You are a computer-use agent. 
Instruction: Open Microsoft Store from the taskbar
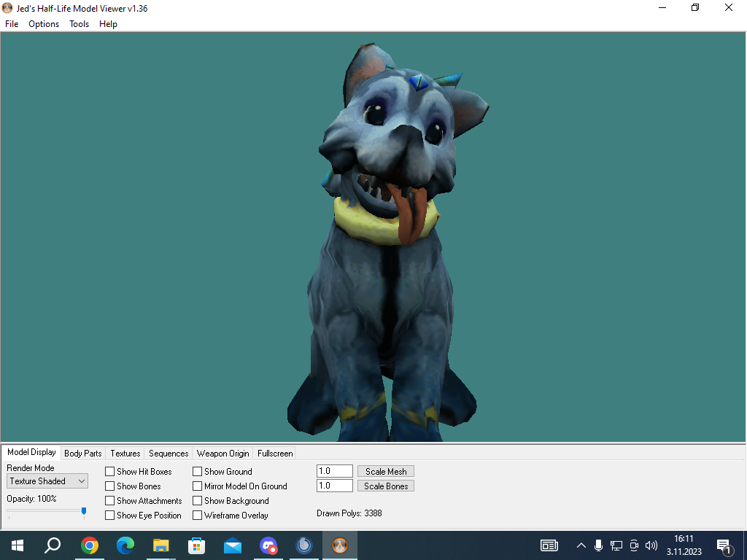197,545
